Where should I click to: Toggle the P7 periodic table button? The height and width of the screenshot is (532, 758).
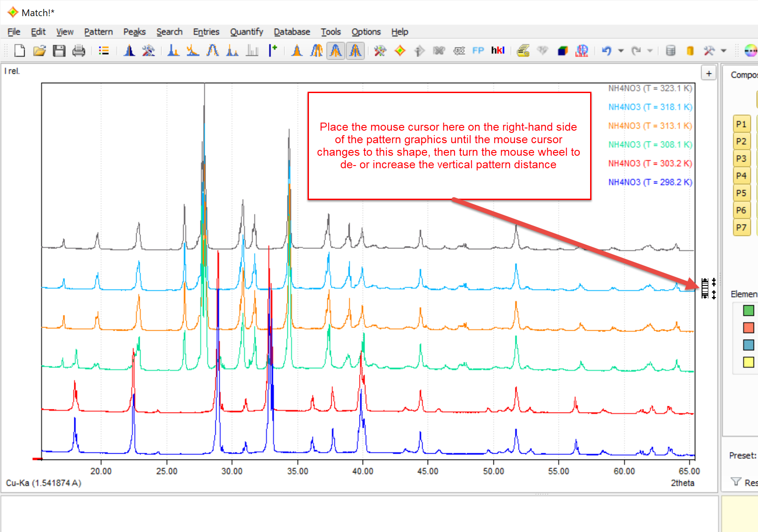pyautogui.click(x=741, y=227)
